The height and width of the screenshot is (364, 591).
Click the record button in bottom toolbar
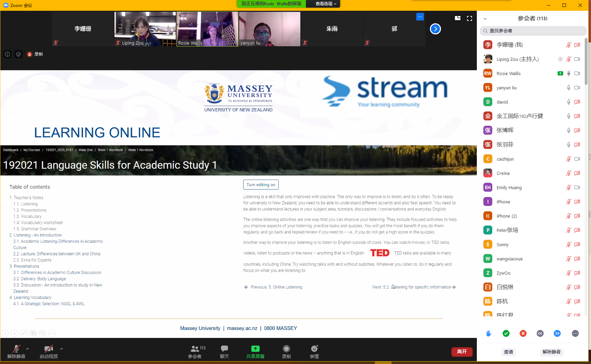pyautogui.click(x=286, y=351)
